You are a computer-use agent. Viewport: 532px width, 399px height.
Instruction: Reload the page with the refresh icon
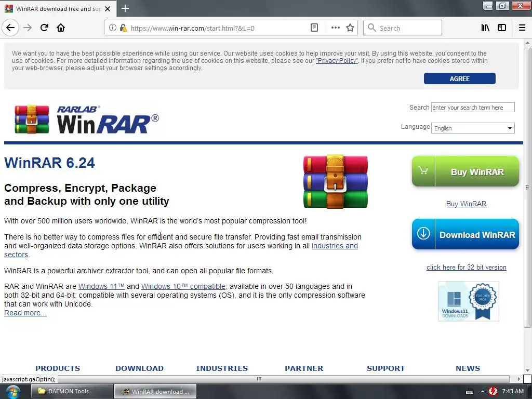(x=44, y=28)
